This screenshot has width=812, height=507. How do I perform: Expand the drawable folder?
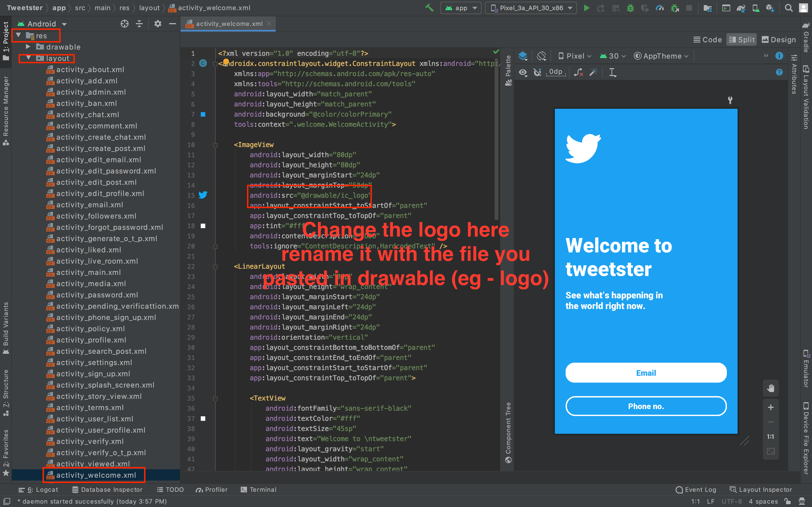[x=28, y=46]
